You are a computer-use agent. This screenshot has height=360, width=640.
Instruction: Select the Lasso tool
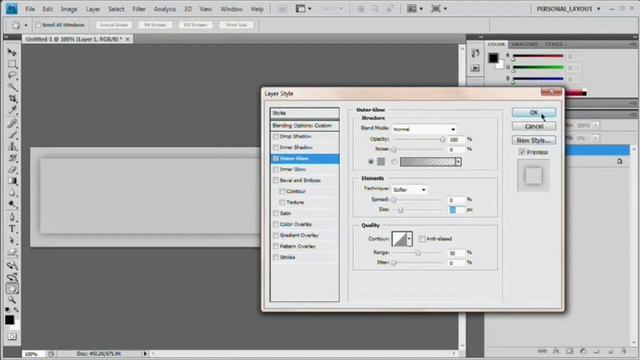click(x=12, y=76)
